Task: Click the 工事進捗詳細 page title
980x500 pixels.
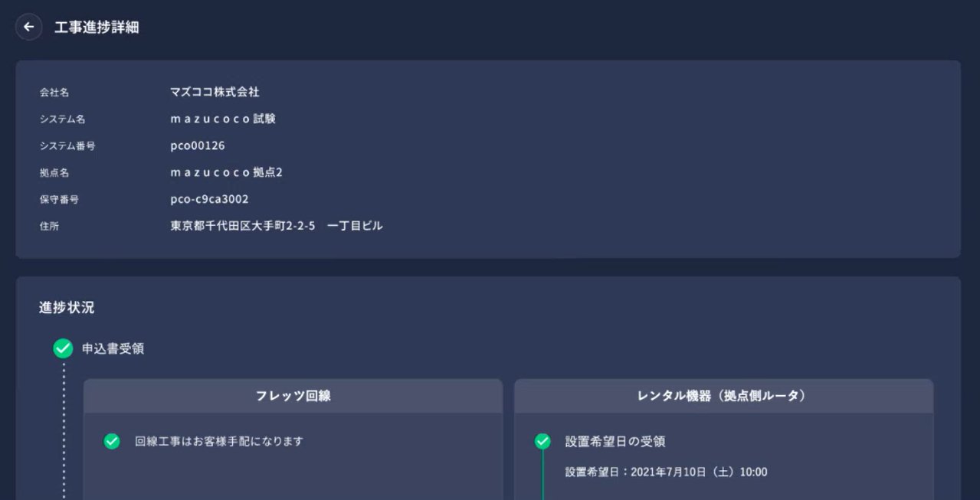Action: [x=97, y=28]
